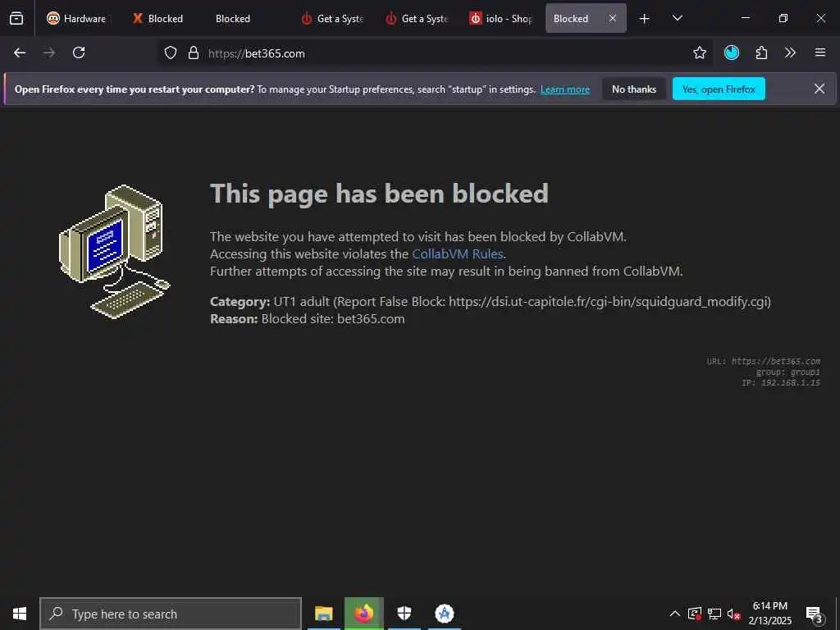
Task: Open Windows Security shield on taskbar
Action: click(x=404, y=614)
